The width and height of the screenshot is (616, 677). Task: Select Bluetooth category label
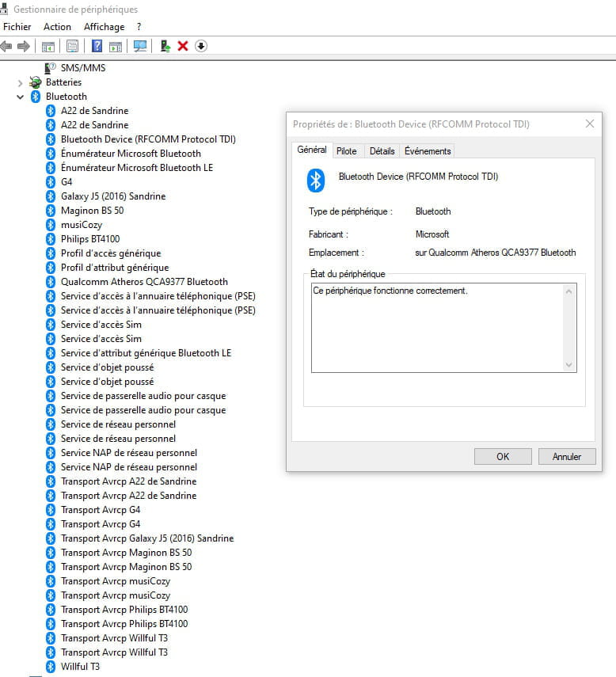click(x=67, y=97)
